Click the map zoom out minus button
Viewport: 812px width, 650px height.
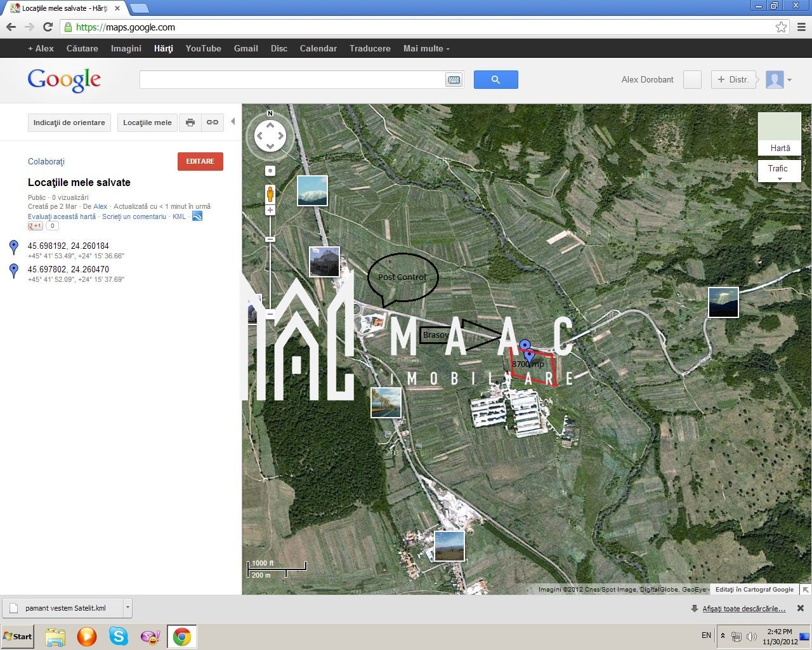coord(270,314)
